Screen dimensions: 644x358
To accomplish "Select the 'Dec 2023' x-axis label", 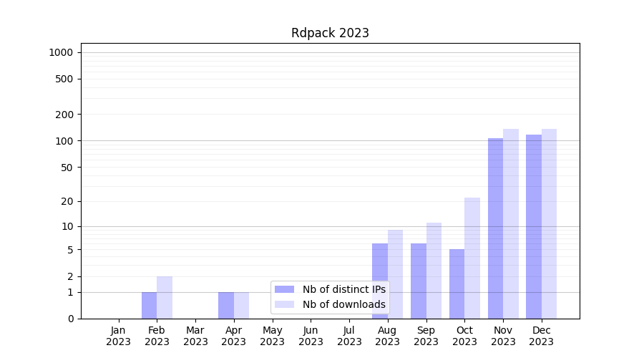I will (x=542, y=336).
